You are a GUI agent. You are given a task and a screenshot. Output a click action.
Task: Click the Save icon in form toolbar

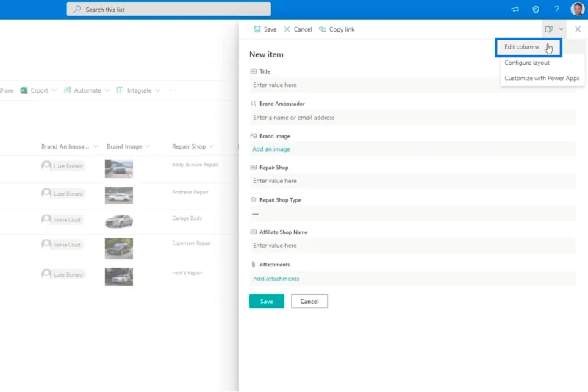coord(257,29)
